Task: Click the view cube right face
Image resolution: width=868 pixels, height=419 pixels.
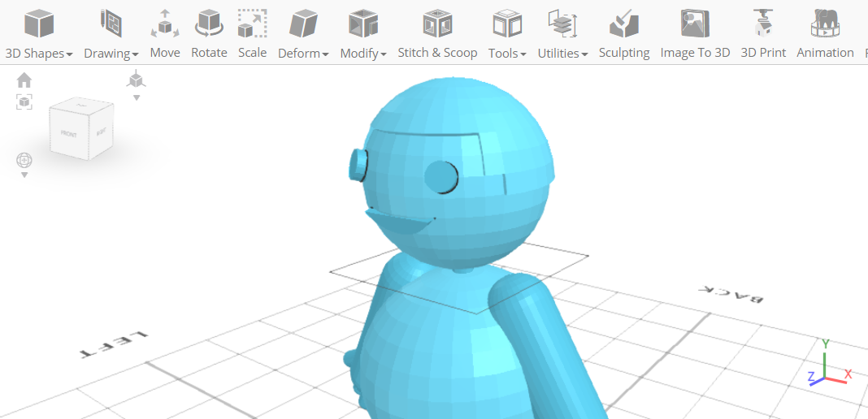Action: coord(102,132)
